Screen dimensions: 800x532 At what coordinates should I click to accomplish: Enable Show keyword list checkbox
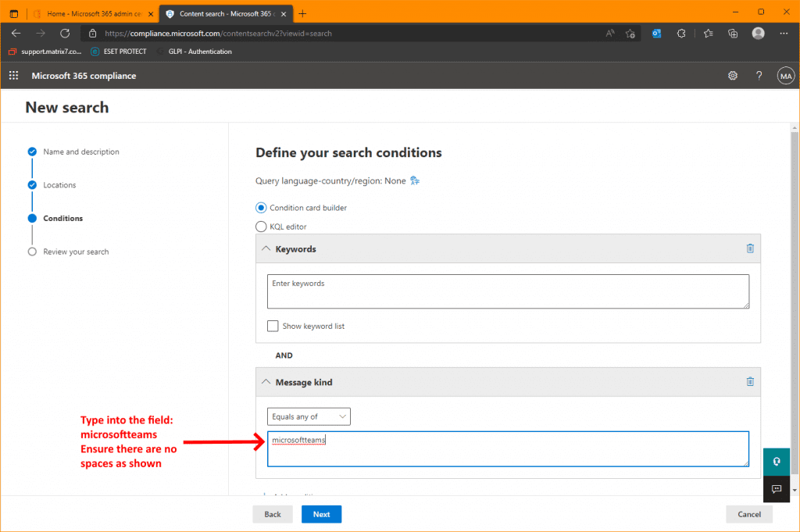pos(273,326)
